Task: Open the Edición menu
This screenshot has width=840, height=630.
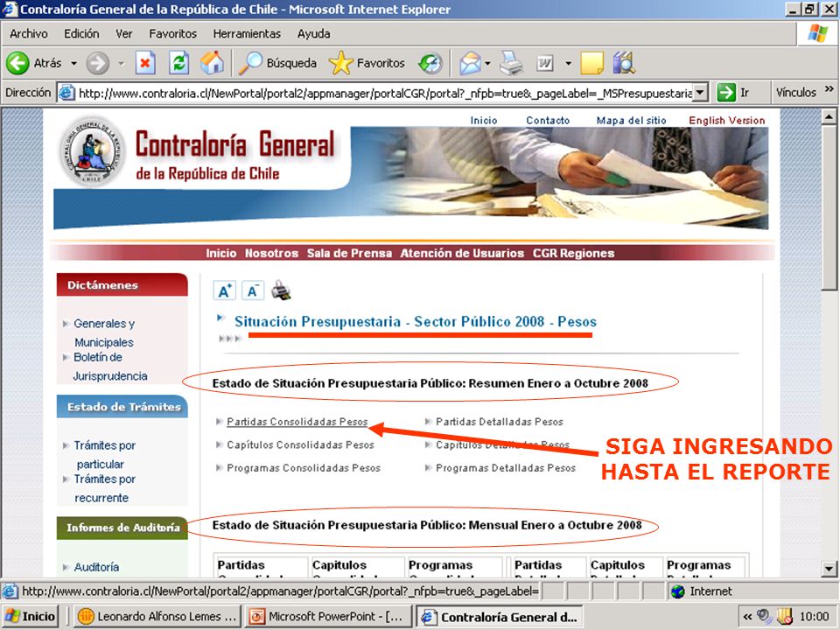Action: pyautogui.click(x=81, y=34)
